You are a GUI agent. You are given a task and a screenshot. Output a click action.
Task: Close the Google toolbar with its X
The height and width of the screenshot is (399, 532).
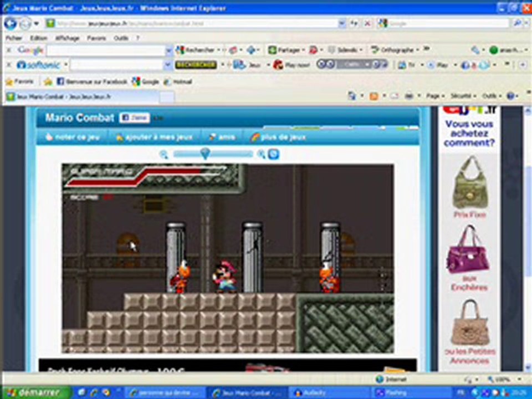point(9,50)
